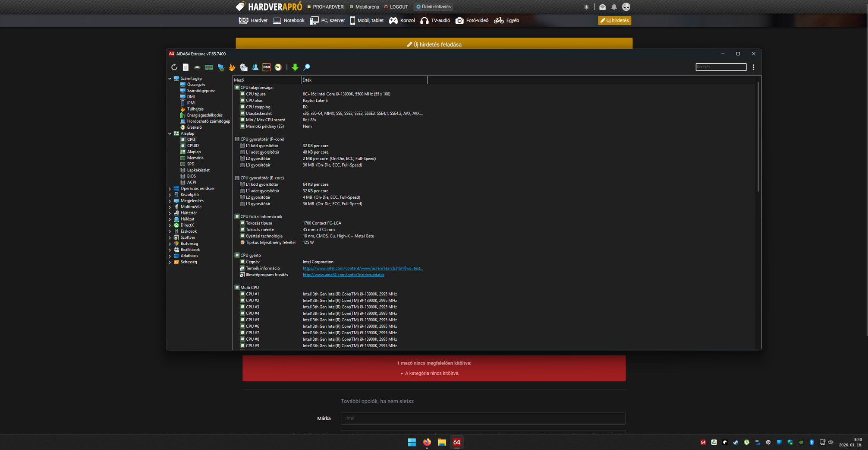Image resolution: width=868 pixels, height=450 pixels.
Task: Click the Refresh icon in AIDA64 toolbar
Action: [x=174, y=67]
